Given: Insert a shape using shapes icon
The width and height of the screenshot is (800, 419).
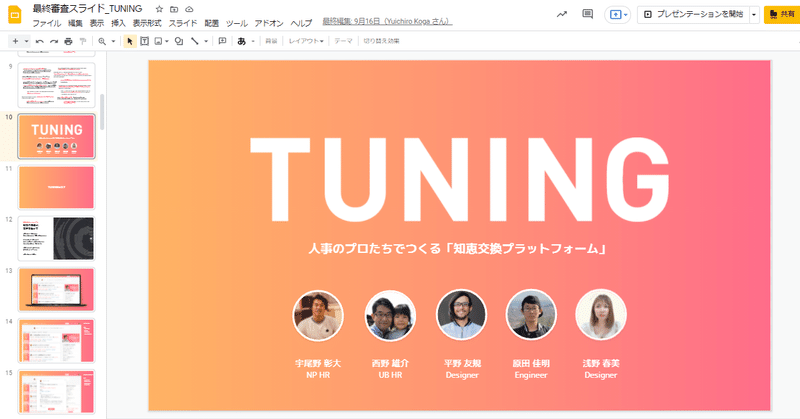Looking at the screenshot, I should (179, 41).
